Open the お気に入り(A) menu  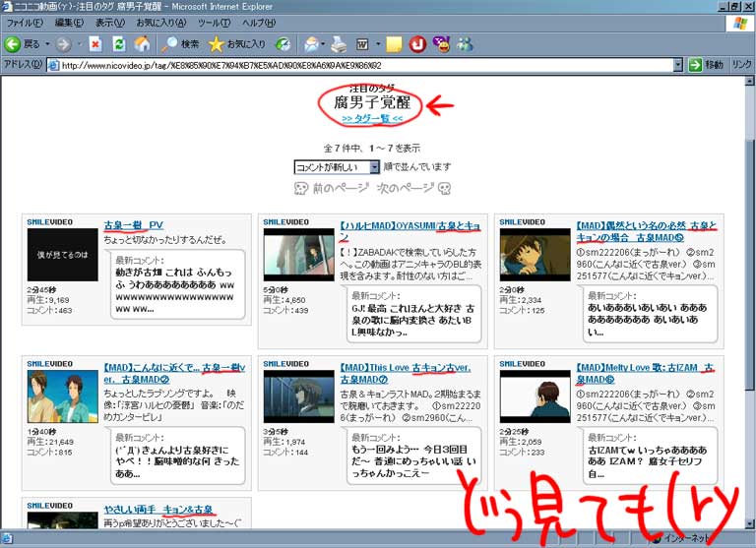(x=161, y=23)
